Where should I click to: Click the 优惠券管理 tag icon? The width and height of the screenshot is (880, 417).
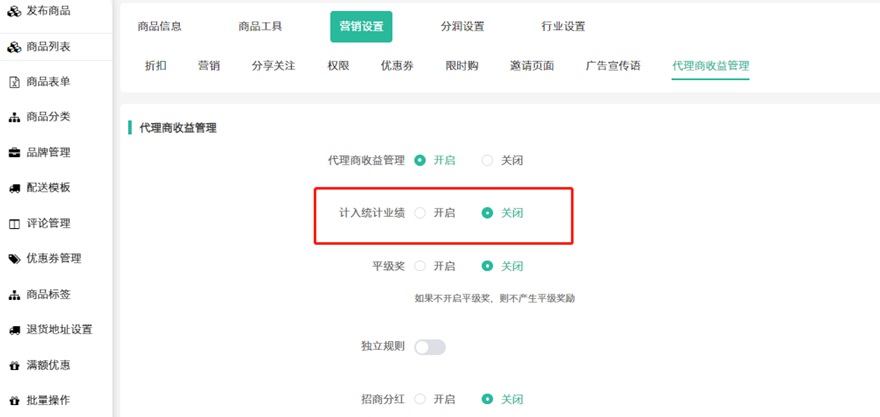point(14,259)
